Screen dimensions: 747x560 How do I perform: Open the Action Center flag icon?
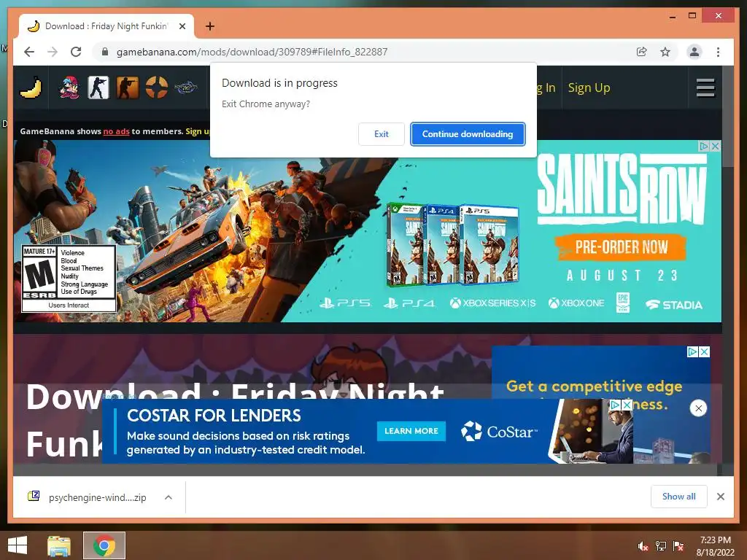pos(678,546)
